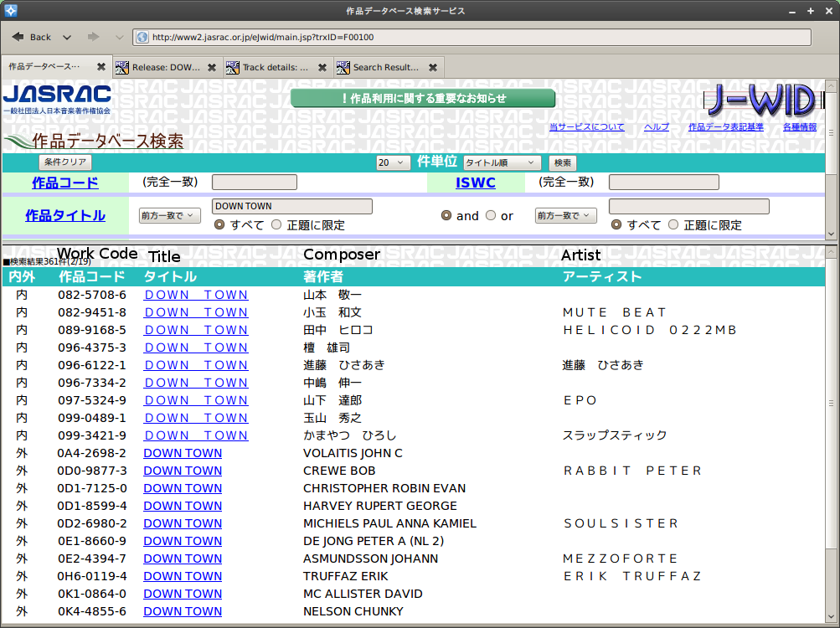Open DOWN TOWN link by CREWE BOB
Viewport: 840px width, 628px height.
coord(183,471)
